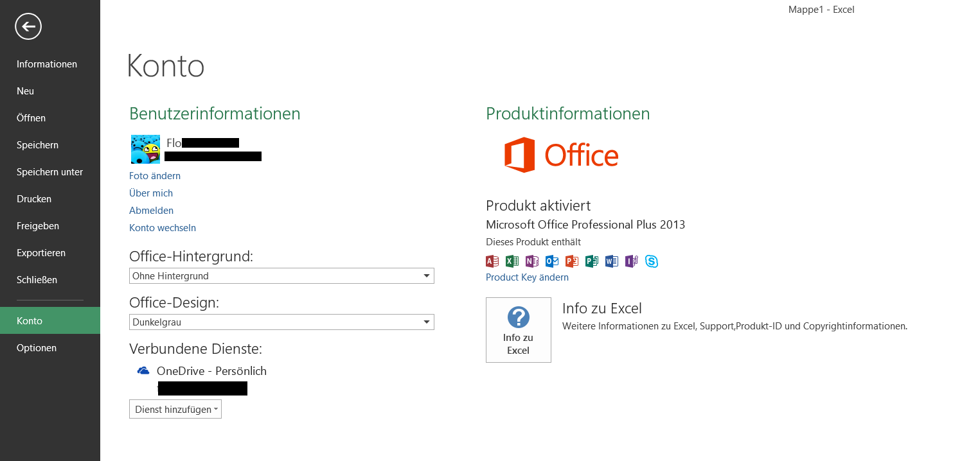Click the Skype product icon

point(652,261)
